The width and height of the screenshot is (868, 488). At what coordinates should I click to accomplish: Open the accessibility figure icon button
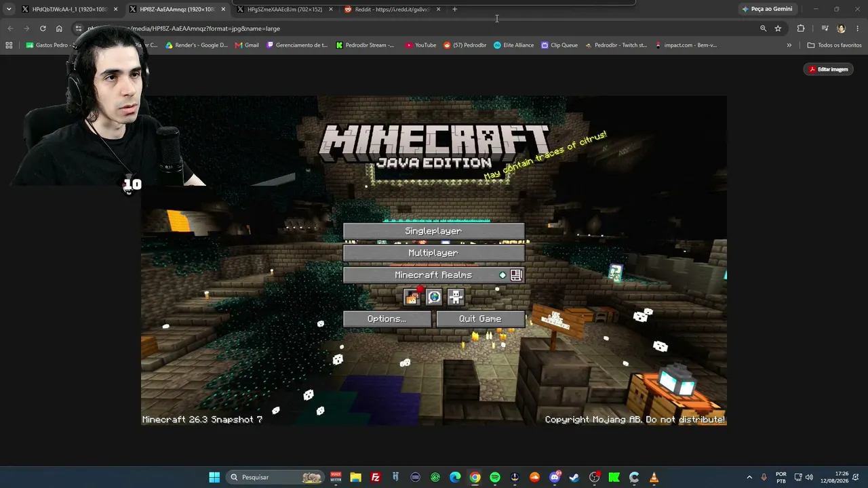(456, 297)
